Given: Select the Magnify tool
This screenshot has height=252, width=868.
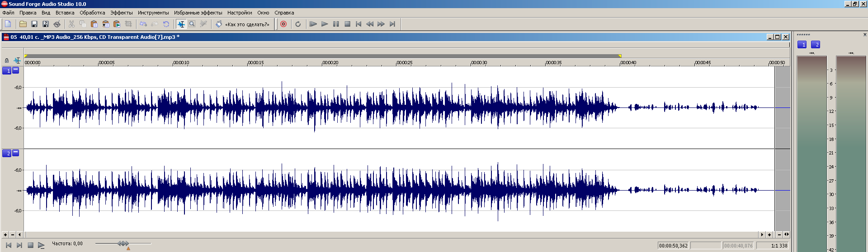Looking at the screenshot, I should coord(192,24).
